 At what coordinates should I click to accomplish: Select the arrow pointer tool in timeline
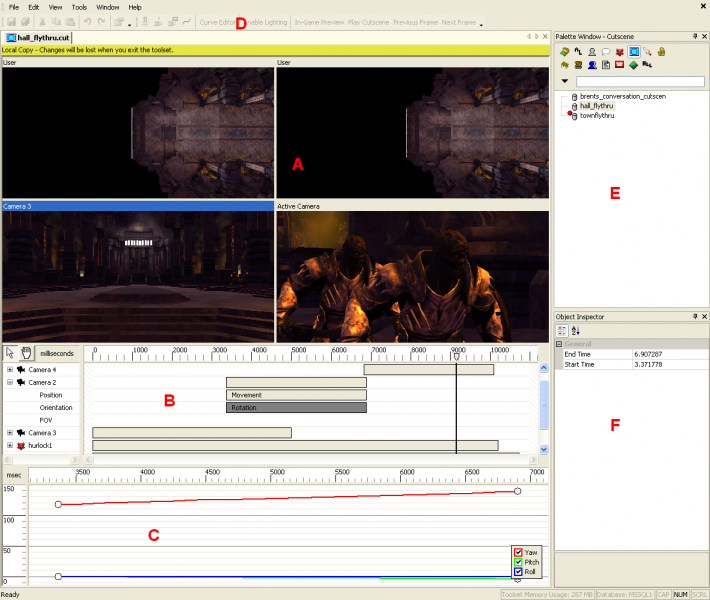[11, 353]
